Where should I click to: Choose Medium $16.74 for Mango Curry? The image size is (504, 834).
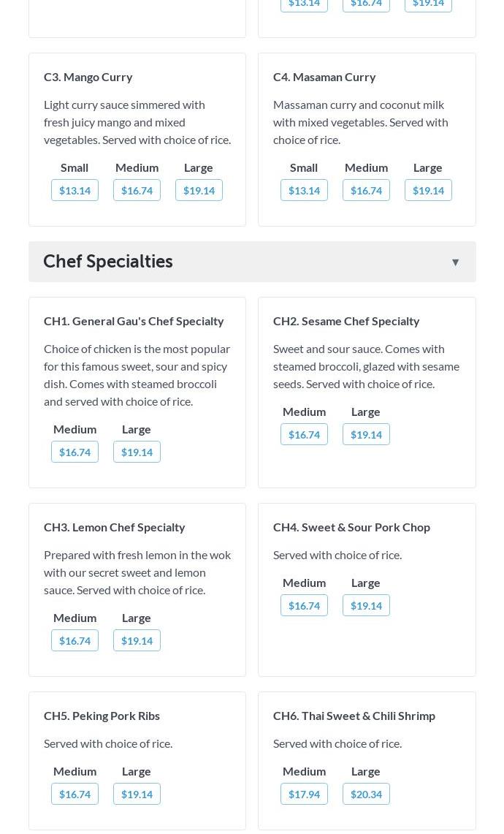click(x=137, y=190)
